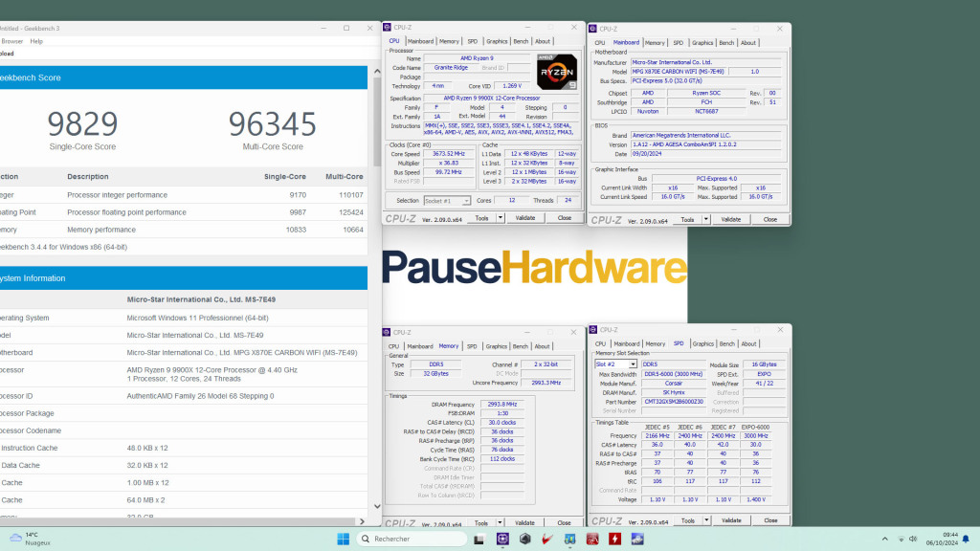Open the Windows Start menu
Screen dimensions: 980x551
(x=344, y=539)
